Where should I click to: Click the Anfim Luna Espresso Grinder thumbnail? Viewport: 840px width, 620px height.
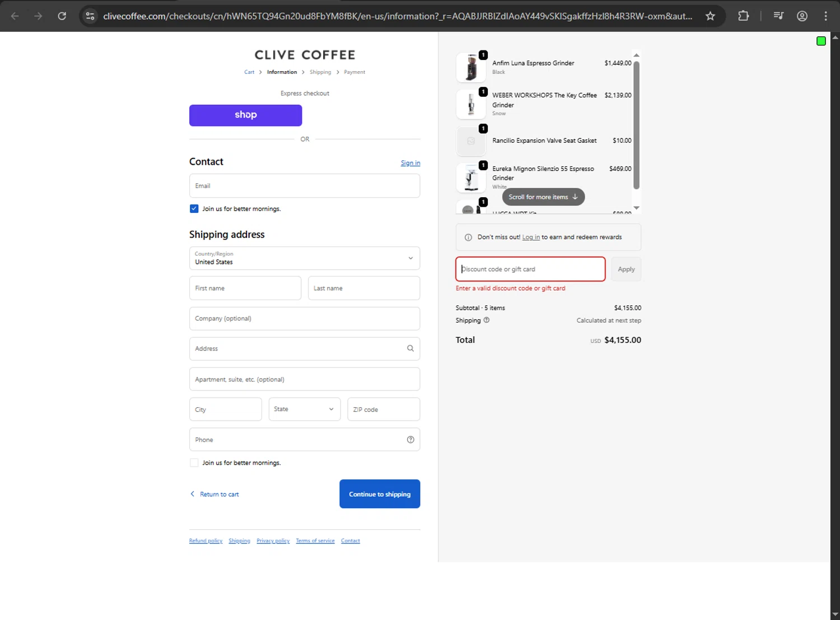471,67
